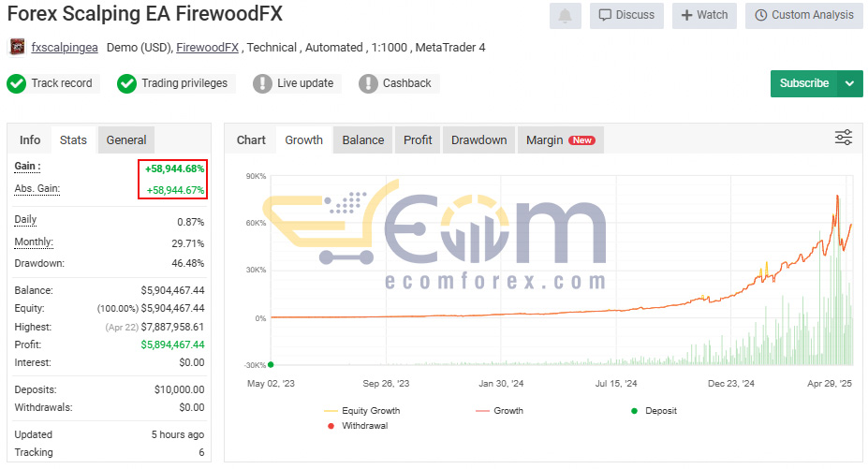Click the Deposits value $10,000.00
Viewport: 868px width, 469px height.
[x=180, y=389]
